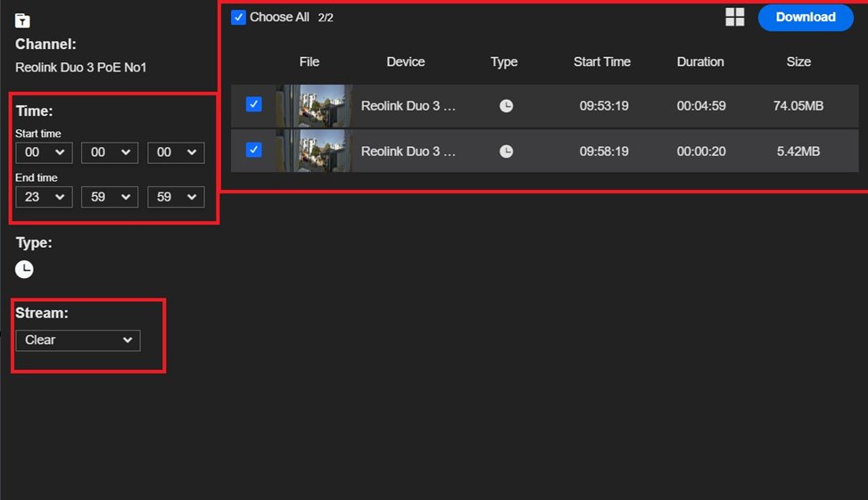Click device name in the 09:58:19 row

tap(408, 151)
